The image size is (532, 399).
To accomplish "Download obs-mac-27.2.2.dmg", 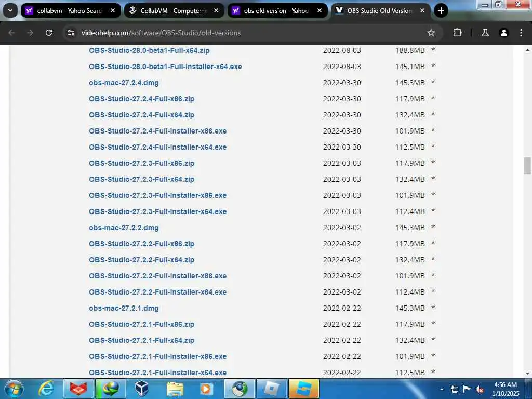I will click(x=124, y=228).
